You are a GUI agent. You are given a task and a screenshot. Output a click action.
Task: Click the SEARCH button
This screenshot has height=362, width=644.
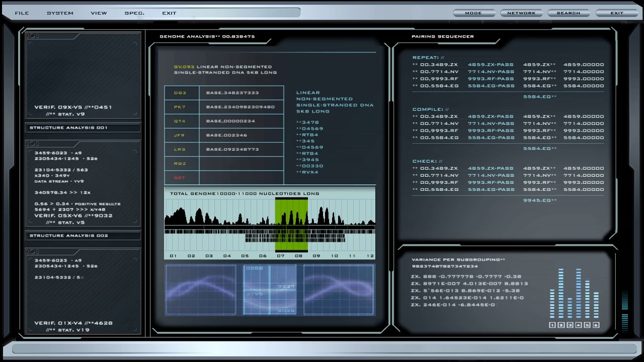[569, 13]
